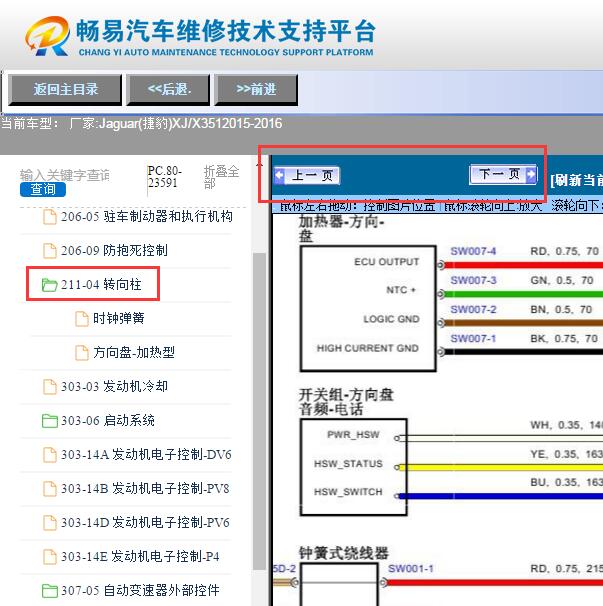
Task: Click the page icon beside 方向盘-加热型
Action: point(82,353)
